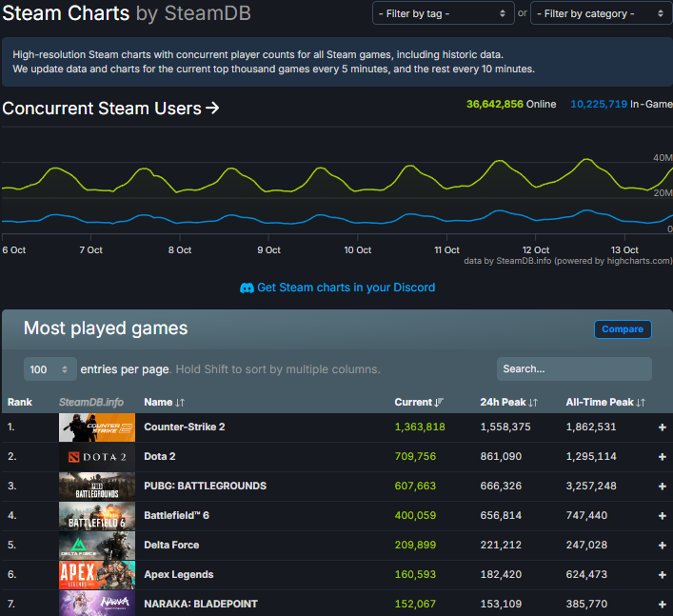Open the Filter by tag dropdown

443,13
